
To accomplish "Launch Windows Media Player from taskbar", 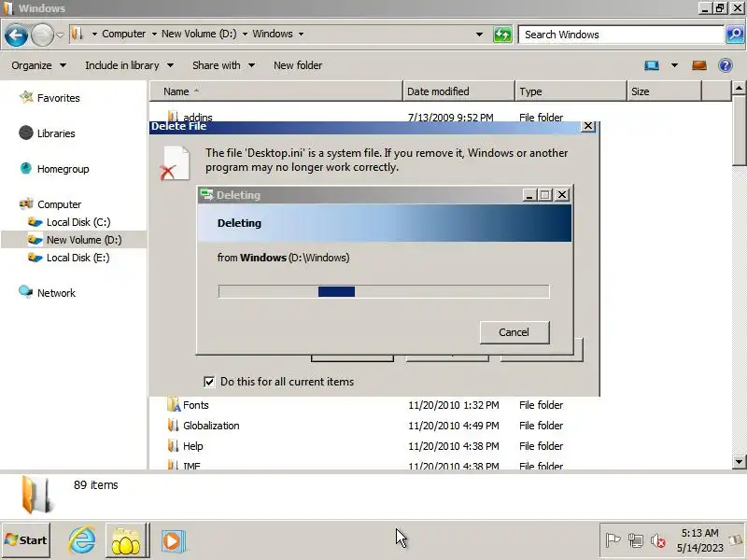I will pyautogui.click(x=173, y=541).
